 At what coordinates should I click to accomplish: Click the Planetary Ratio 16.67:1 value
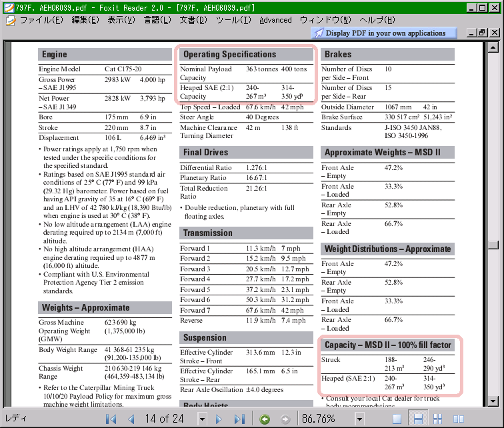[257, 178]
